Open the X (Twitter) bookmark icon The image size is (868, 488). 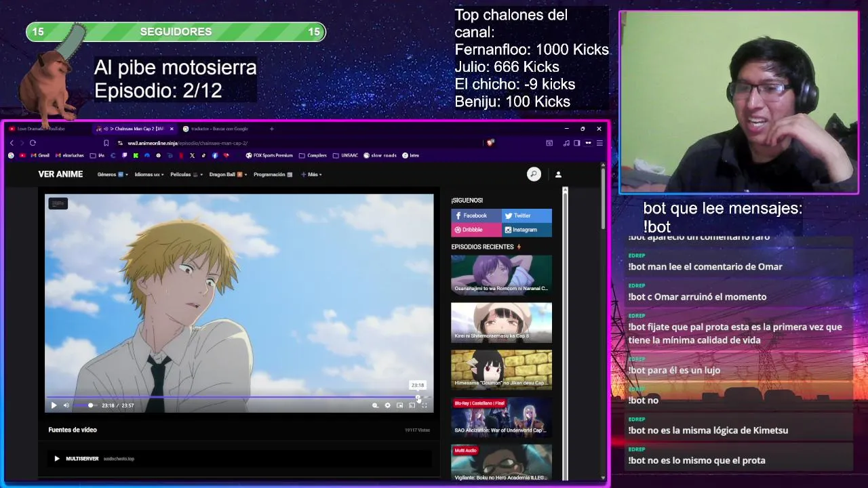pyautogui.click(x=192, y=155)
